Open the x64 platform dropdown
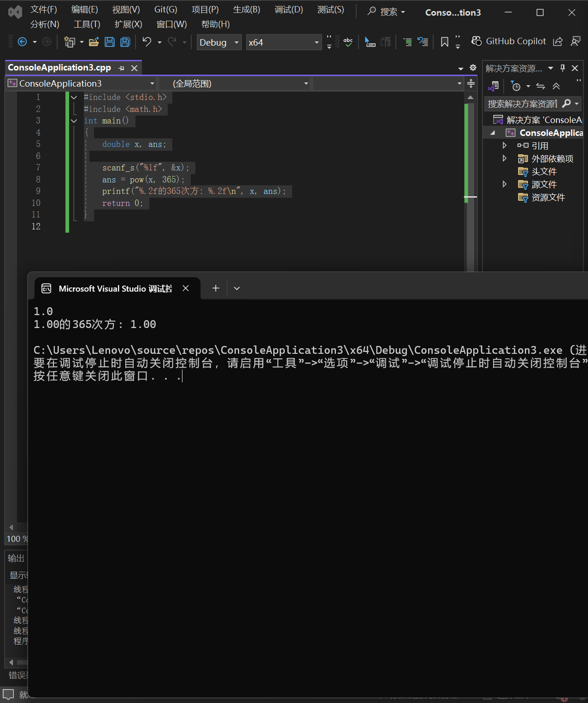Image resolution: width=588 pixels, height=703 pixels. [284, 42]
